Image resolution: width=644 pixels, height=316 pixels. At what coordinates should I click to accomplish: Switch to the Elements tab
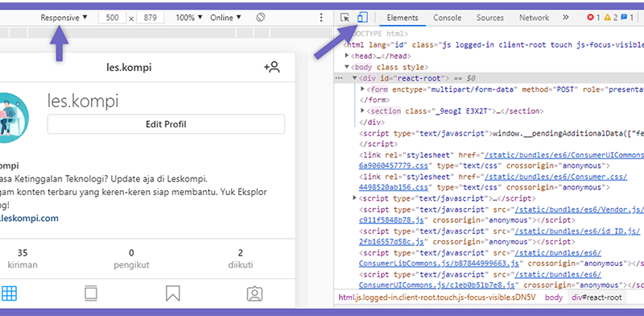tap(402, 18)
